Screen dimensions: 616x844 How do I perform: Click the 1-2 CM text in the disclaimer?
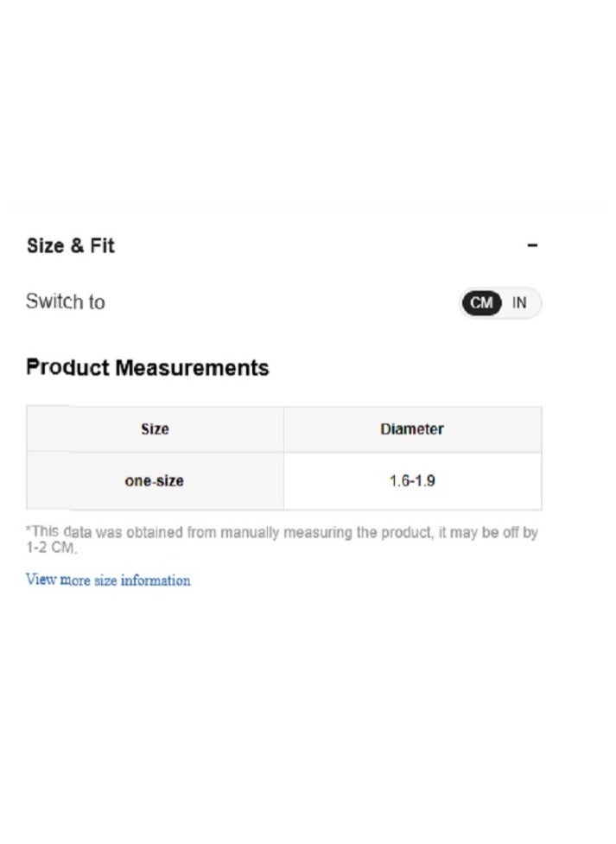point(51,548)
